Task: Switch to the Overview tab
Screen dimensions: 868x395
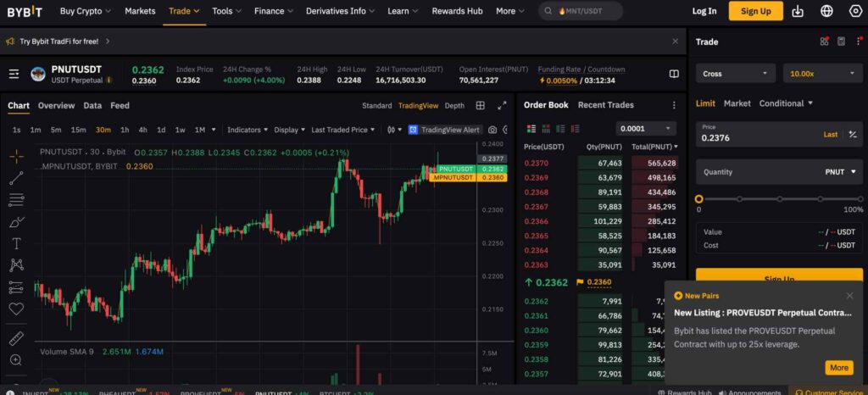Action: tap(56, 106)
